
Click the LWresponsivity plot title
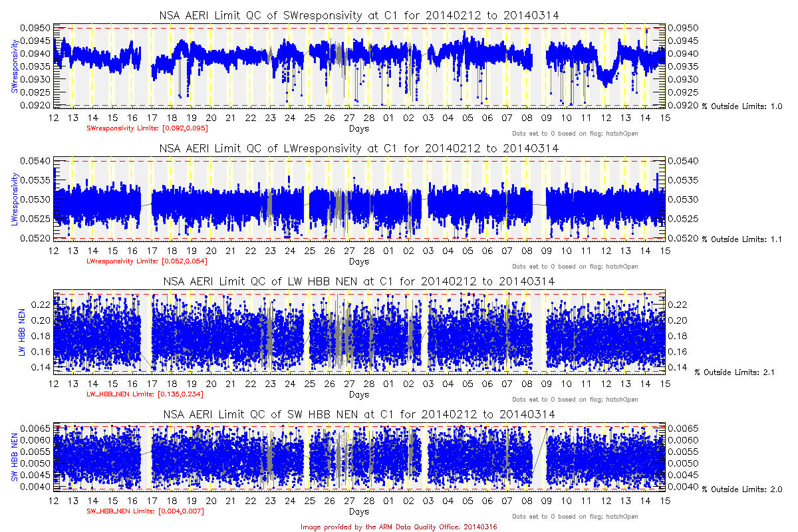pos(358,148)
